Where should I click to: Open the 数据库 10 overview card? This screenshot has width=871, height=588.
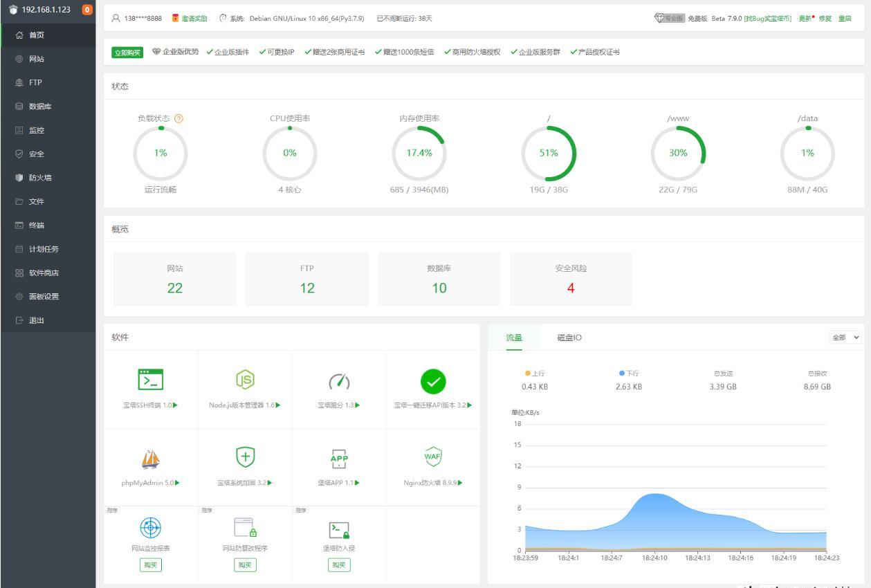(x=439, y=279)
